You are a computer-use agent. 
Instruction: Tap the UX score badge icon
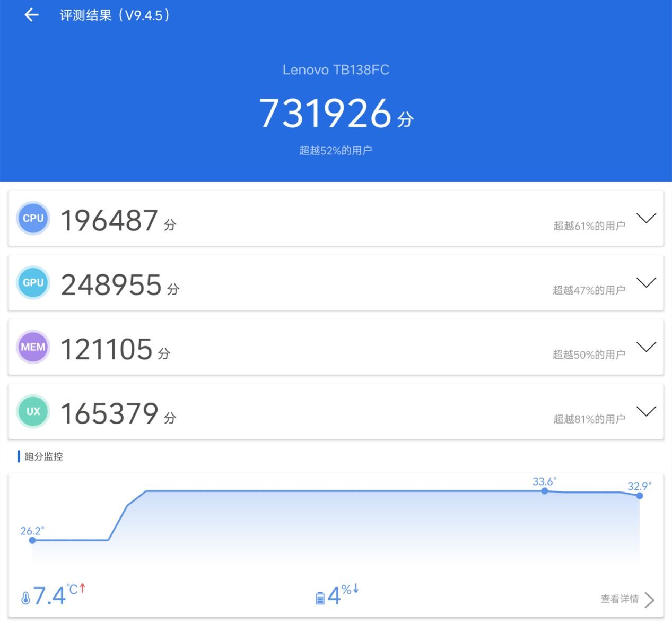[33, 411]
